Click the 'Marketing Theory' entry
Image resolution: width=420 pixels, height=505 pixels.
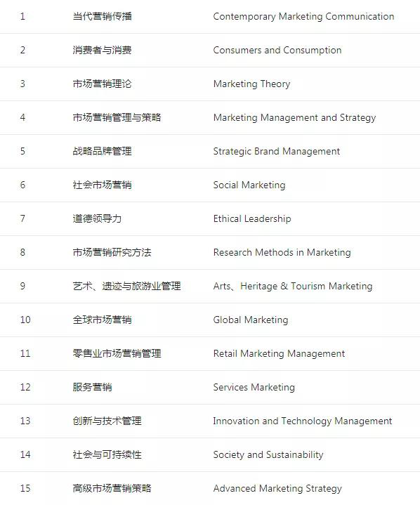[251, 84]
